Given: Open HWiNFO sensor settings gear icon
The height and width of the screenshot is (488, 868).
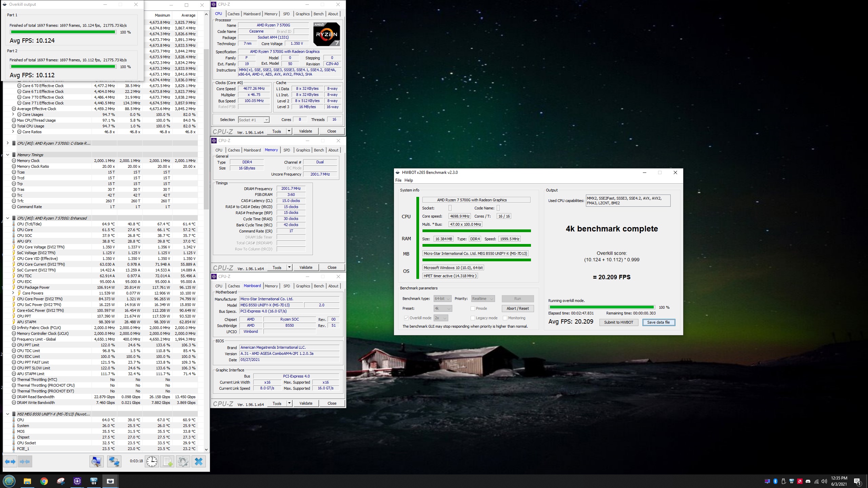Looking at the screenshot, I should coord(183,462).
